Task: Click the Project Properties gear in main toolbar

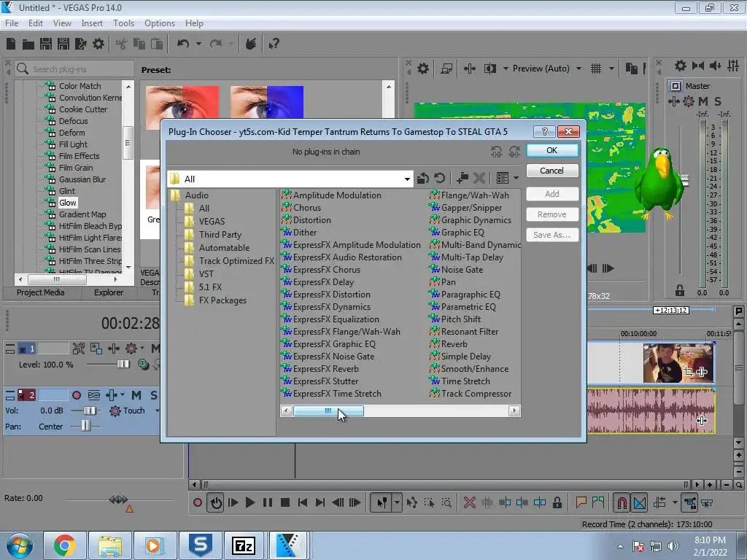Action: (98, 44)
